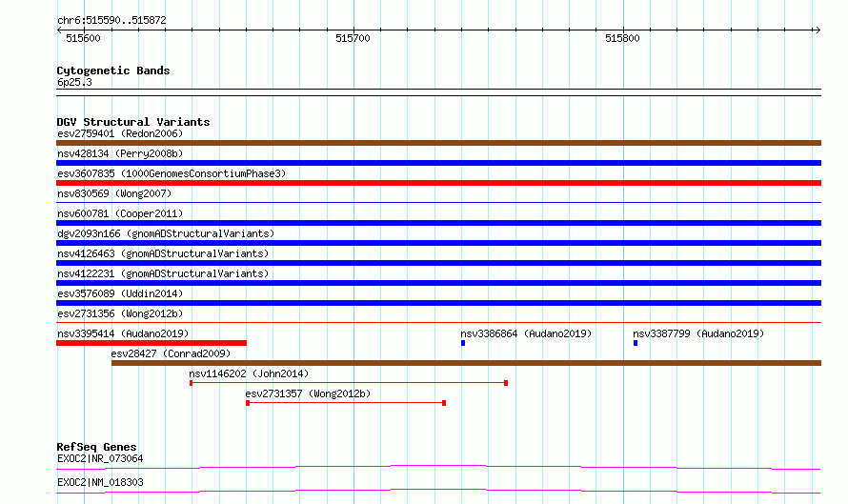Click the right endpoint of nsv1146202 span
The width and height of the screenshot is (848, 504).
[506, 383]
